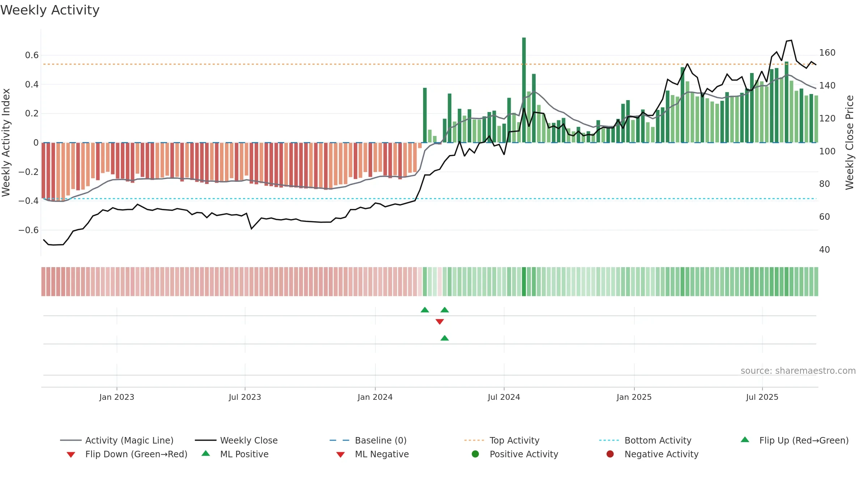
Task: Click the first tall green bar after the red bars
Action: 425,115
